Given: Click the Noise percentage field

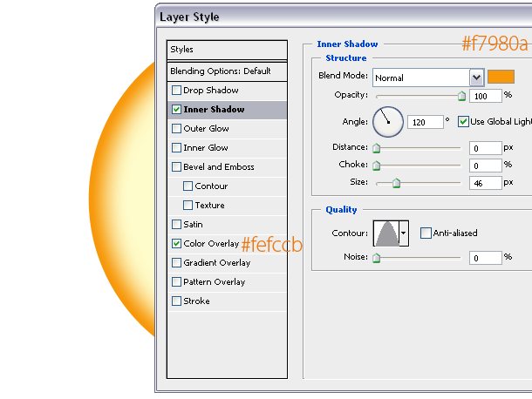Looking at the screenshot, I should (x=484, y=258).
